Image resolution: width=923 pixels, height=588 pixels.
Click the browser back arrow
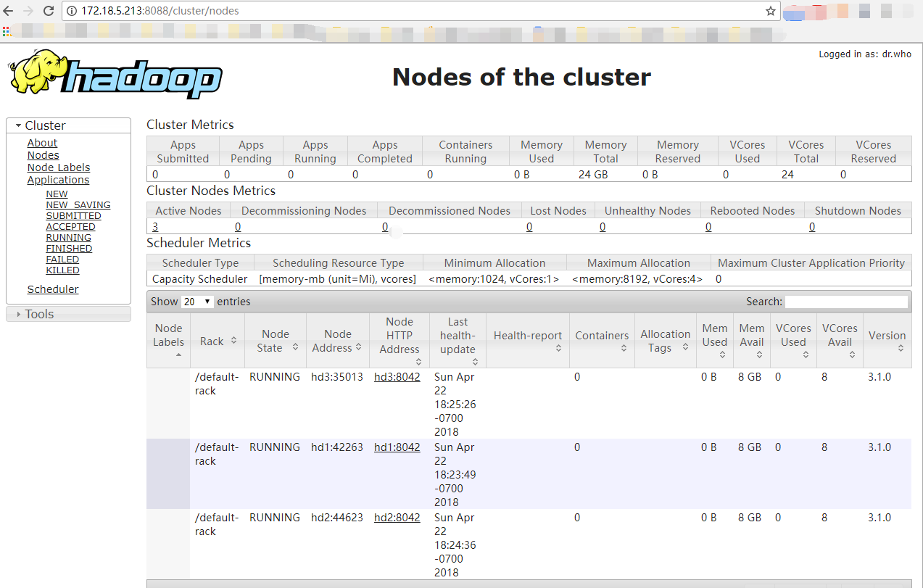(x=9, y=11)
